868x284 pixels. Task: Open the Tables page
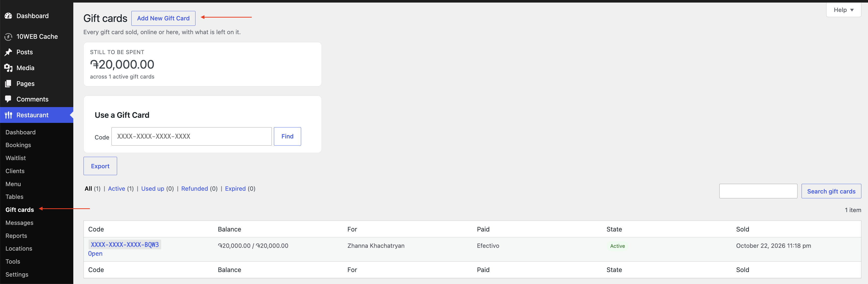(x=15, y=197)
